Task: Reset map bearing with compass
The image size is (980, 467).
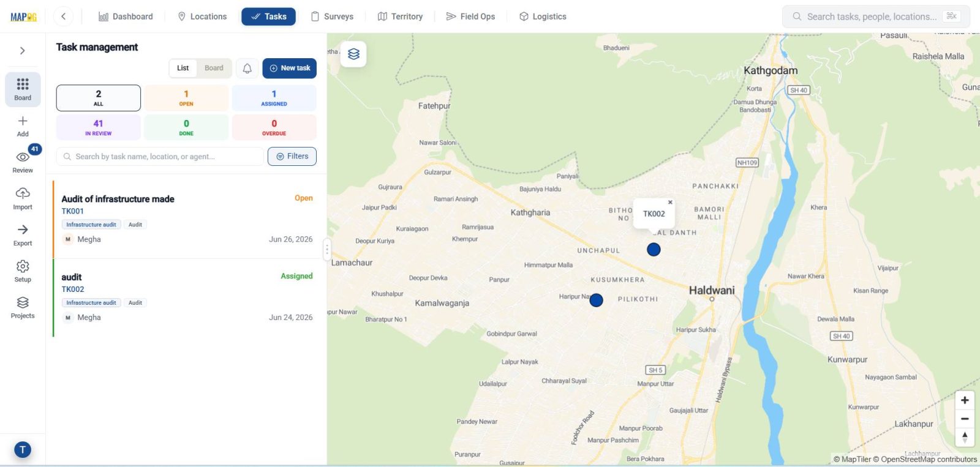Action: click(965, 437)
